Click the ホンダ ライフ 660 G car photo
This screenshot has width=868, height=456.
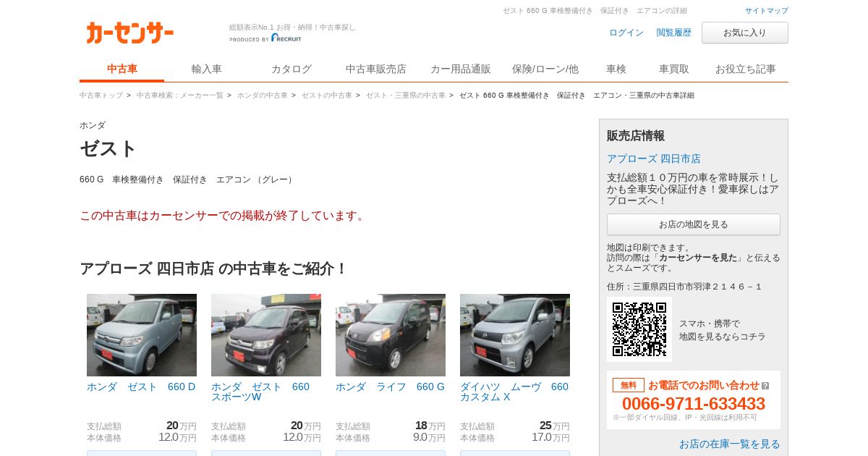(x=391, y=335)
